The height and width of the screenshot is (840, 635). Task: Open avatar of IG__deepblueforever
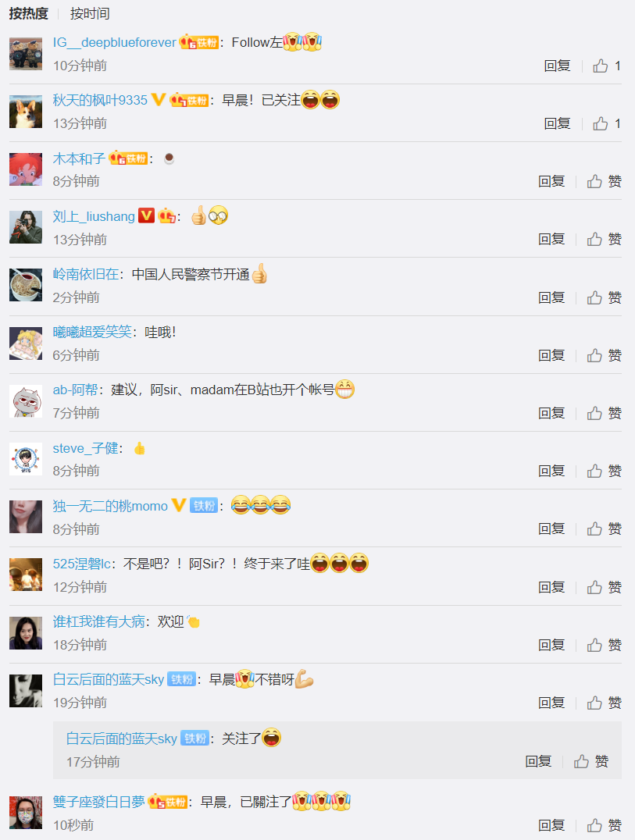[26, 54]
